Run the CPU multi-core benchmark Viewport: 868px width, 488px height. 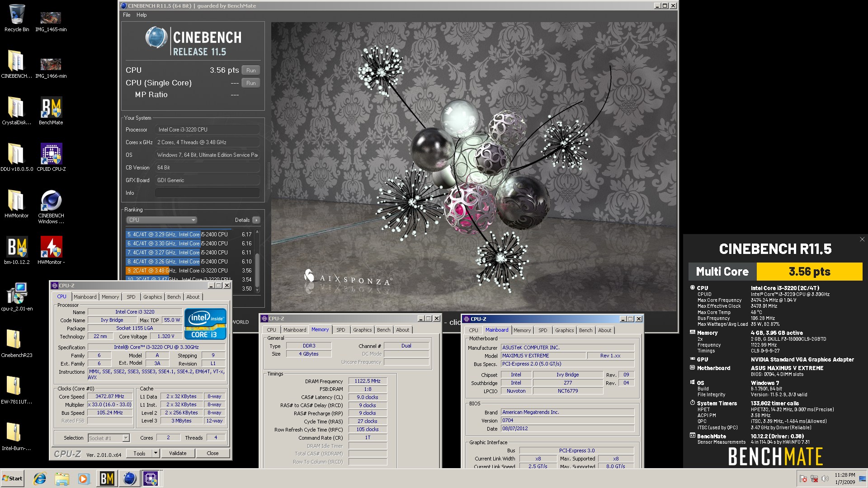click(251, 70)
